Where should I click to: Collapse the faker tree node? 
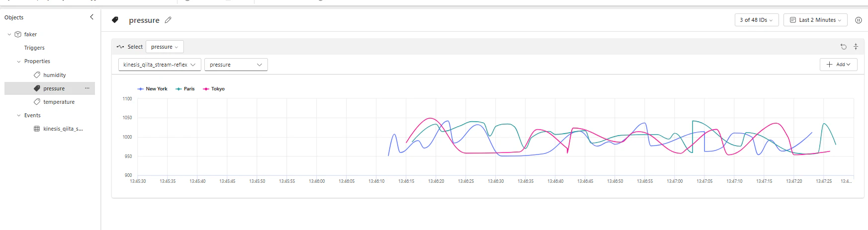(9, 34)
